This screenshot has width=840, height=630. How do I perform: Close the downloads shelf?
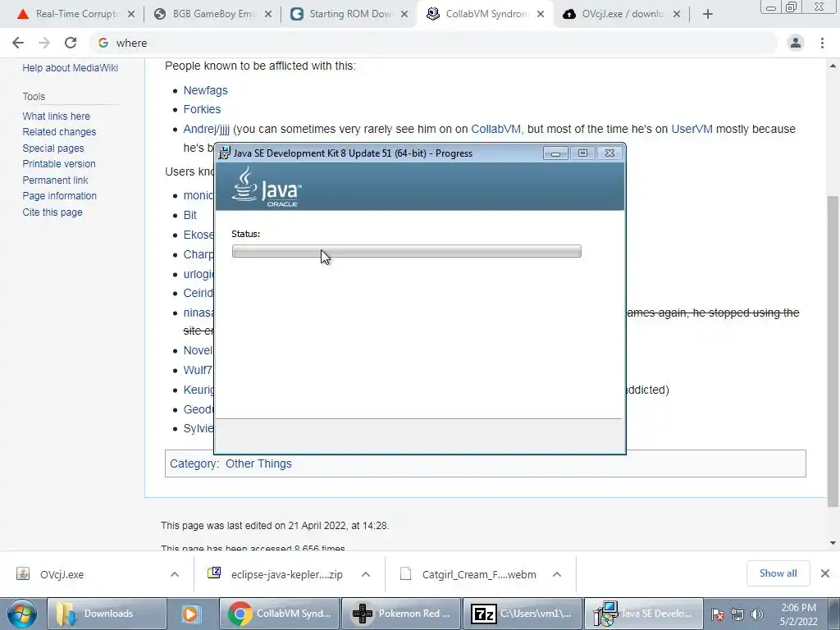[825, 573]
